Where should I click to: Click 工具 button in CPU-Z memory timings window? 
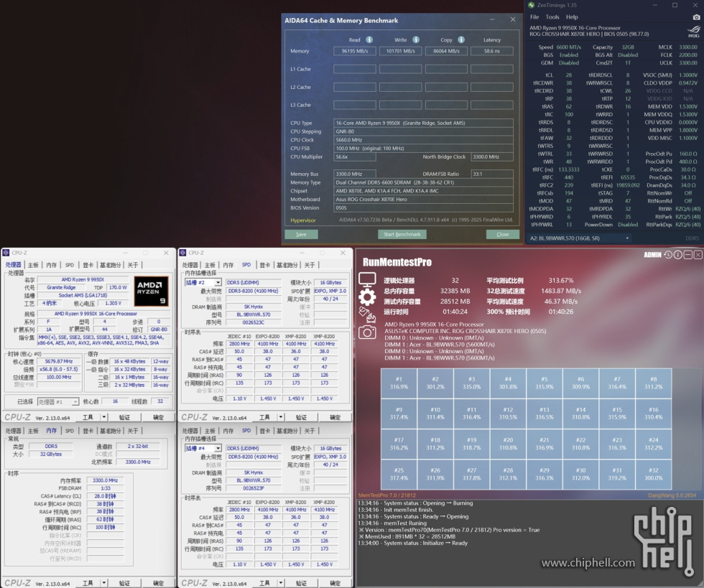88,583
